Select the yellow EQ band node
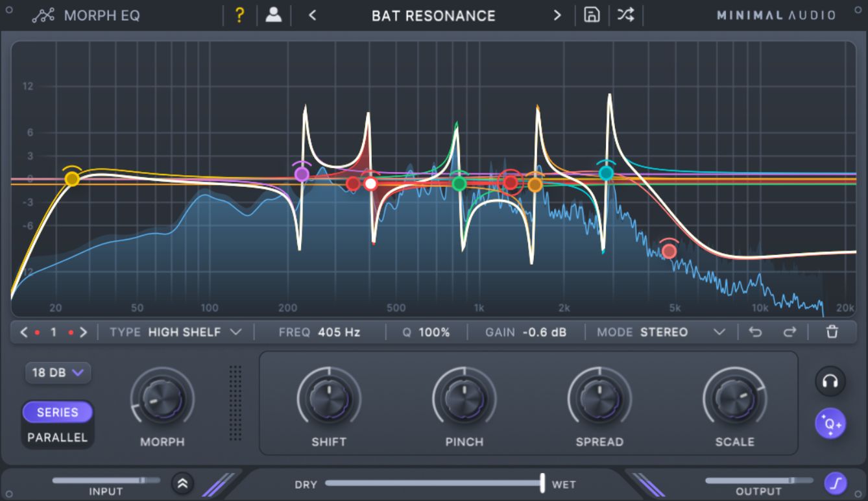The image size is (868, 501). click(x=72, y=178)
